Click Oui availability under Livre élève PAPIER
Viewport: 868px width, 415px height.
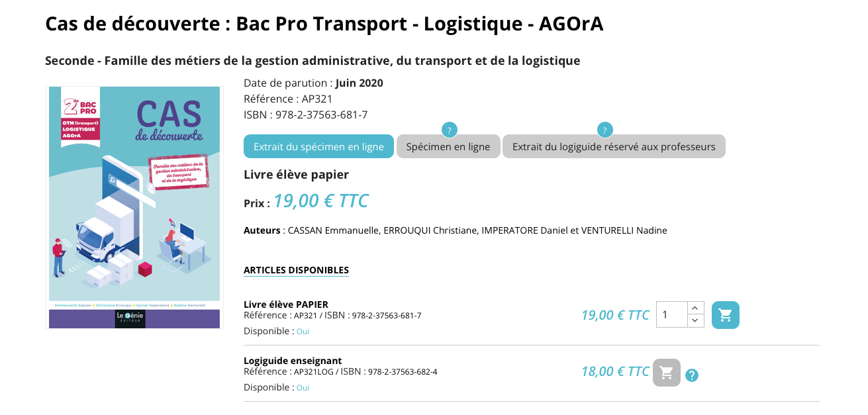coord(303,332)
